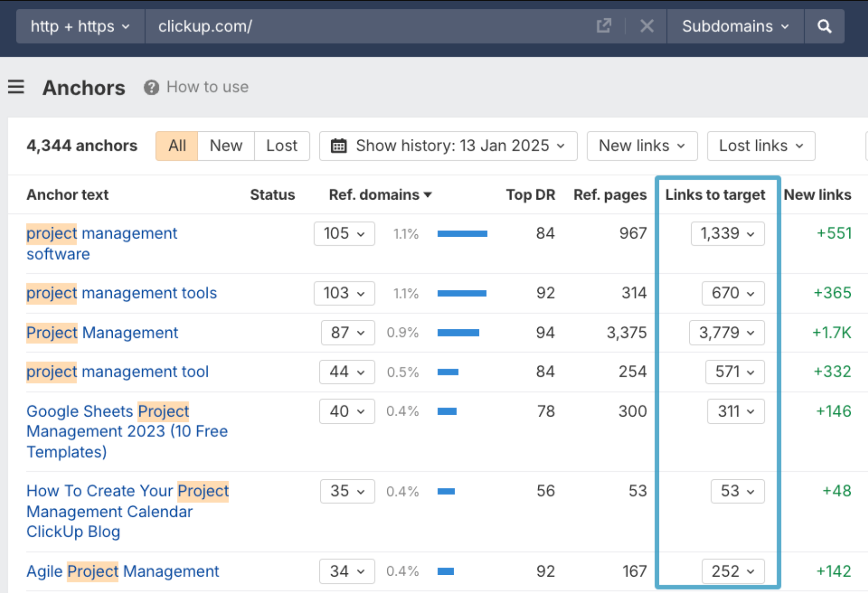Click the How to use link
Viewport: 868px width, 593px height.
(208, 87)
